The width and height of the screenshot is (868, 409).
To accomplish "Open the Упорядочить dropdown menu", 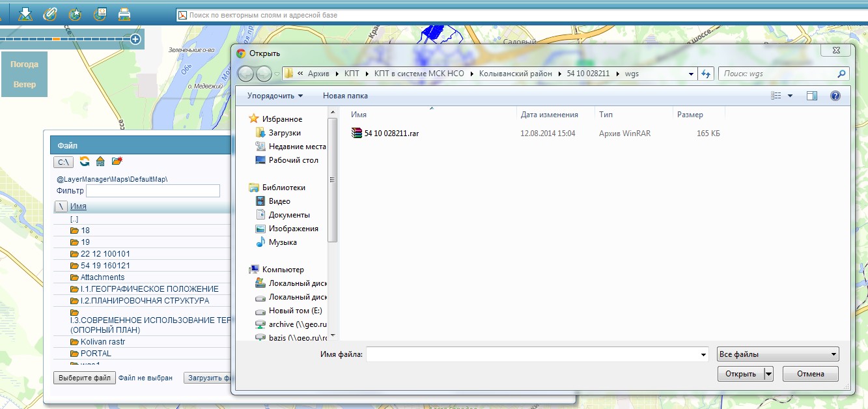I will [x=275, y=96].
